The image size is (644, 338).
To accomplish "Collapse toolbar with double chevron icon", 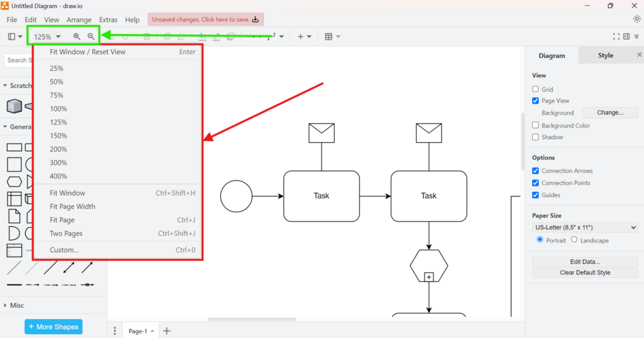I will click(x=636, y=37).
